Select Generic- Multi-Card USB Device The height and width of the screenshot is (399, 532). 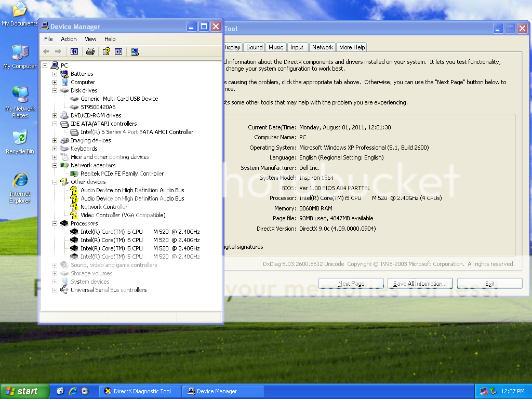(x=119, y=99)
